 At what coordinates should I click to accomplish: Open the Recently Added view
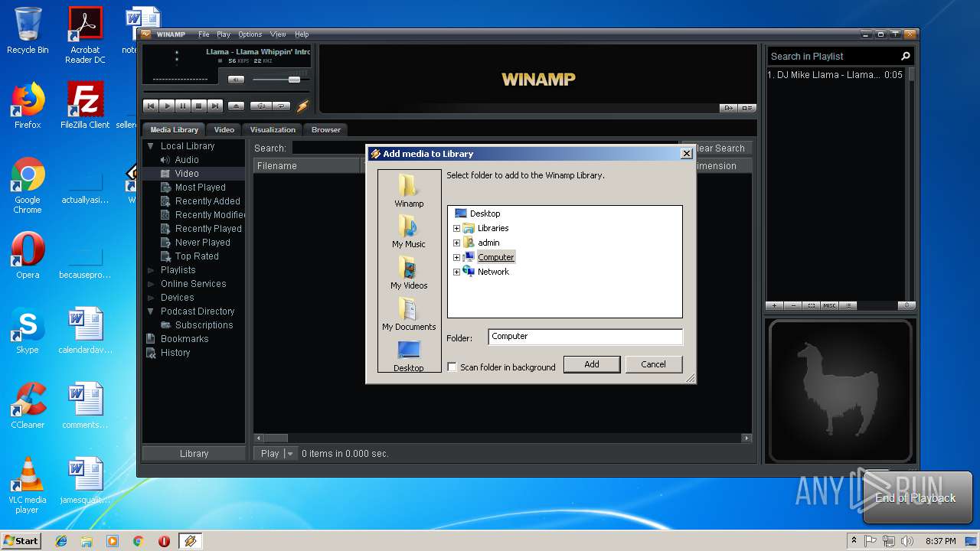(207, 201)
